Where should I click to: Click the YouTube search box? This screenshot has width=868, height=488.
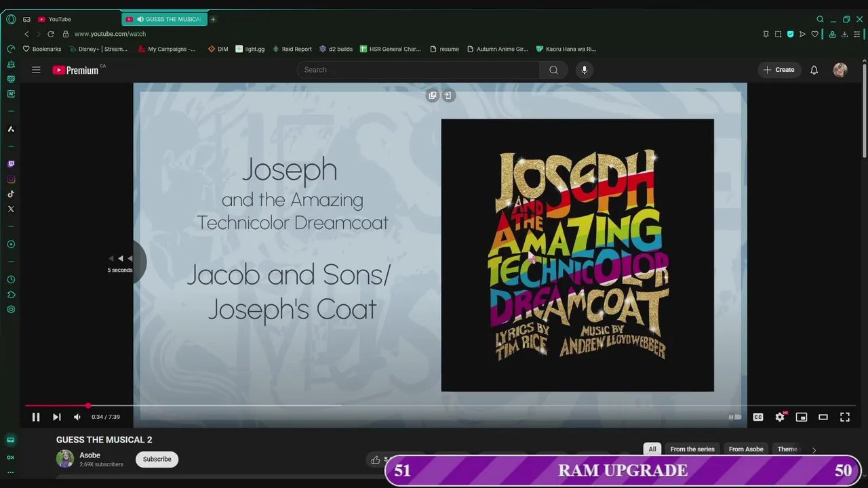pyautogui.click(x=418, y=70)
